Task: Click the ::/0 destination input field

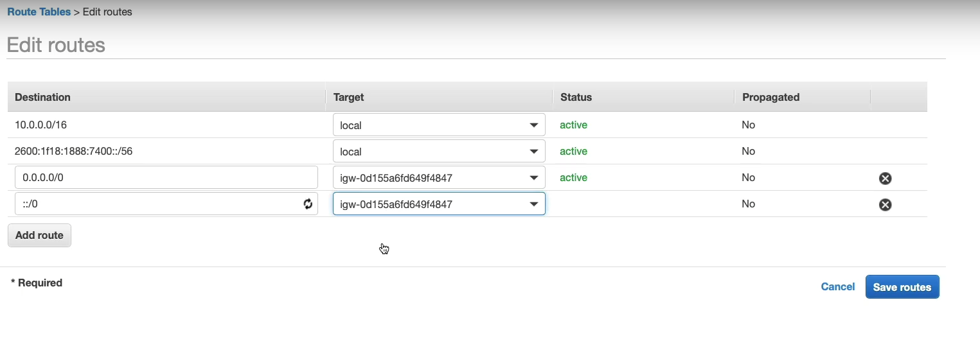Action: (166, 204)
